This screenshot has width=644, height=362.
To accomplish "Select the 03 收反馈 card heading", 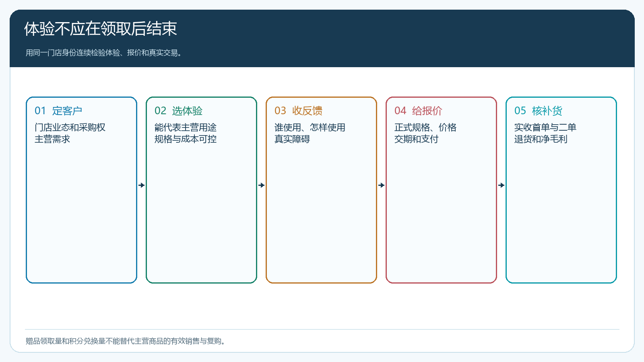I will (298, 111).
